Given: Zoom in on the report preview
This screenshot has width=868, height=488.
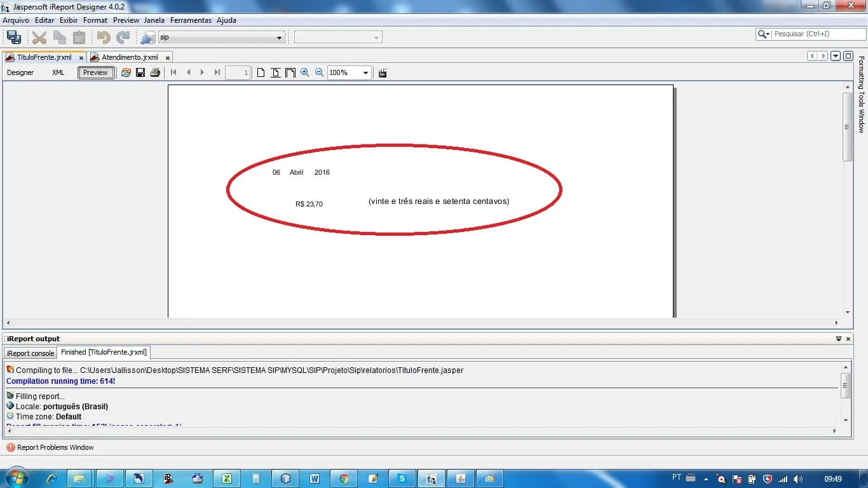Looking at the screenshot, I should tap(305, 72).
